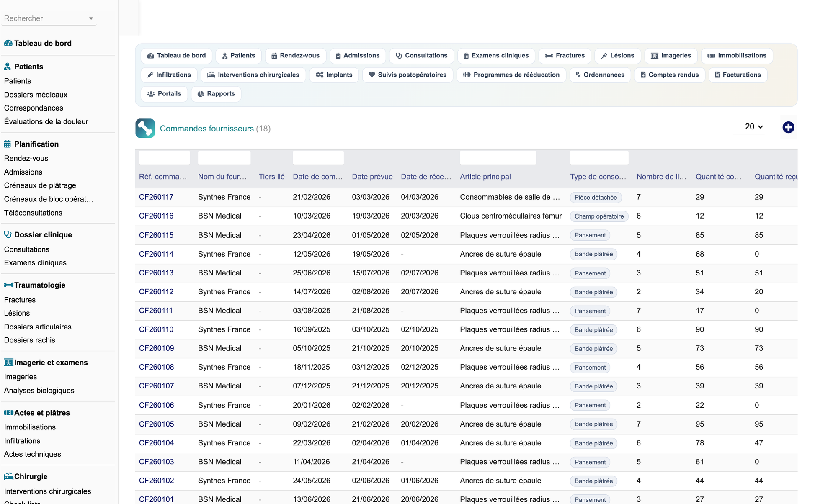Click the Programmes de rééducation icon
This screenshot has width=815, height=504.
(467, 75)
